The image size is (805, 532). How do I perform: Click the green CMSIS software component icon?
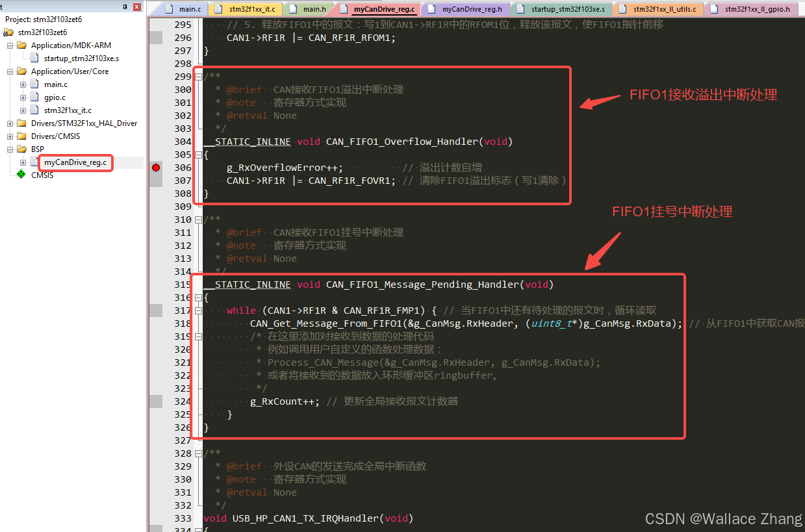click(21, 175)
